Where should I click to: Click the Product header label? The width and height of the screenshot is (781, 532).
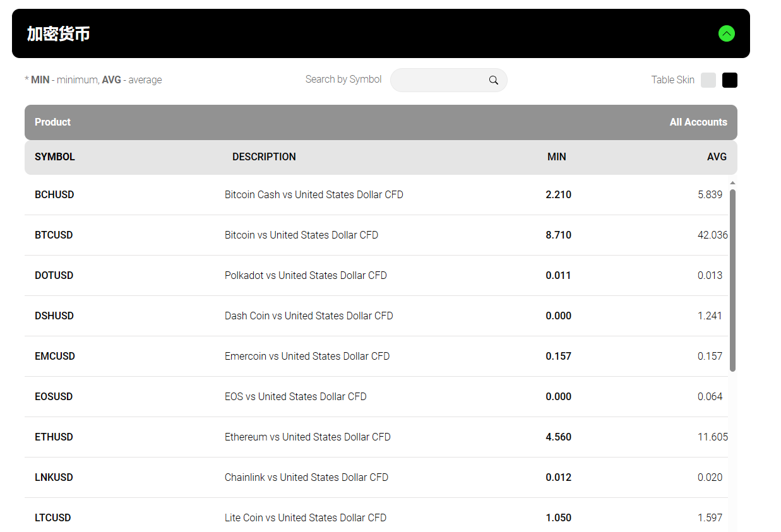pos(52,122)
